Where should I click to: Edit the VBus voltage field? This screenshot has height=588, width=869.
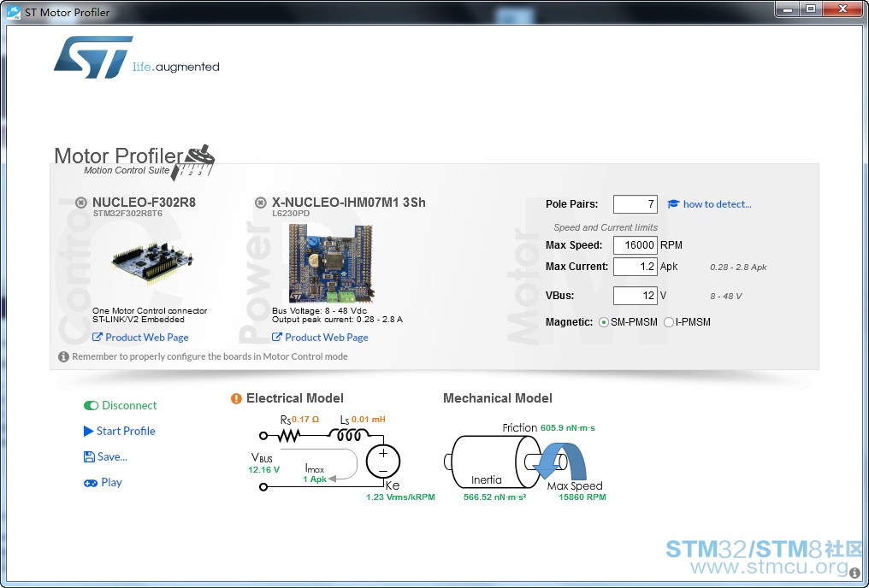point(635,296)
